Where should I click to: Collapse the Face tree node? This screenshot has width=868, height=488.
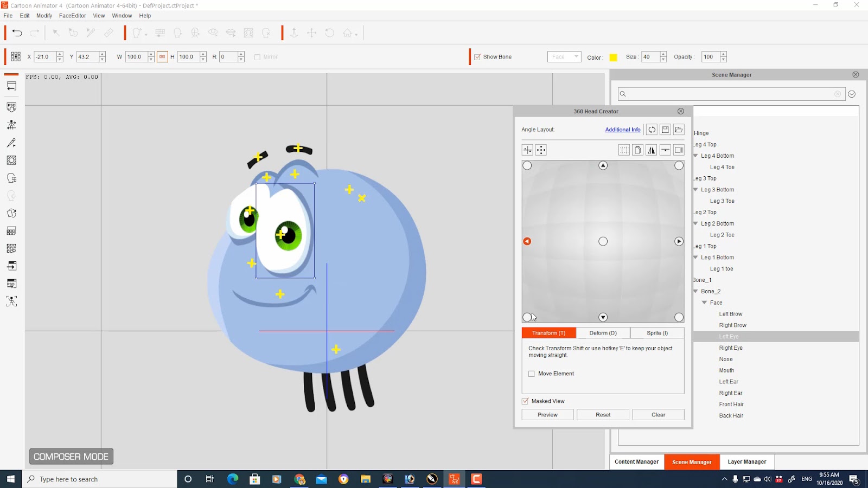(x=704, y=303)
